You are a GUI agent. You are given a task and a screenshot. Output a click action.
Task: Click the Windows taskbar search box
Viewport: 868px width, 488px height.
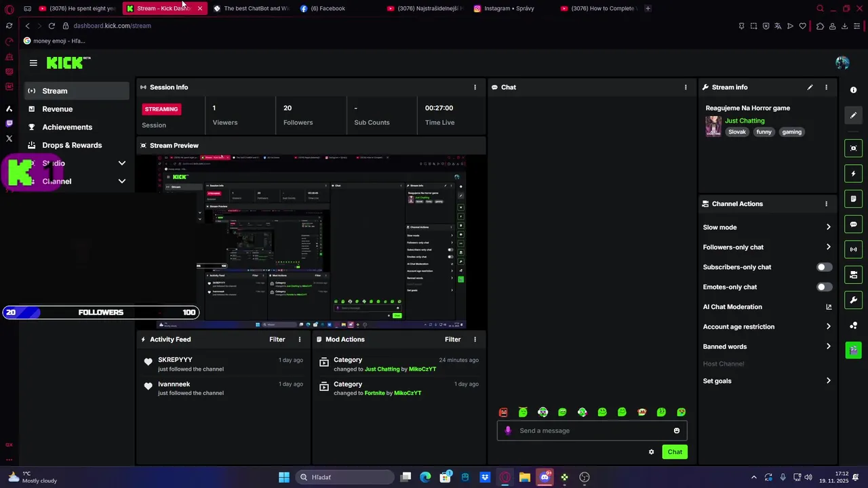pyautogui.click(x=344, y=477)
